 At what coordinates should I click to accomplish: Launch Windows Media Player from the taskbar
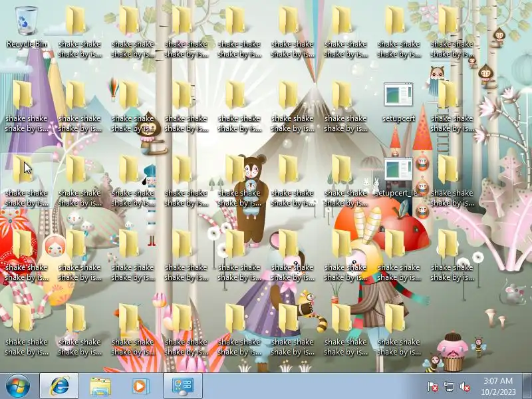[x=140, y=386]
